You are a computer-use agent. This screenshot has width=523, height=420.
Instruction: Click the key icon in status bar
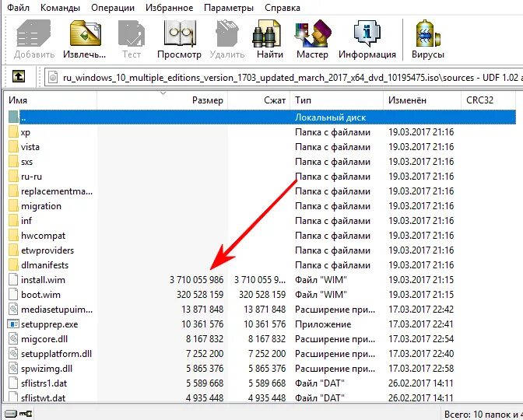pyautogui.click(x=26, y=414)
